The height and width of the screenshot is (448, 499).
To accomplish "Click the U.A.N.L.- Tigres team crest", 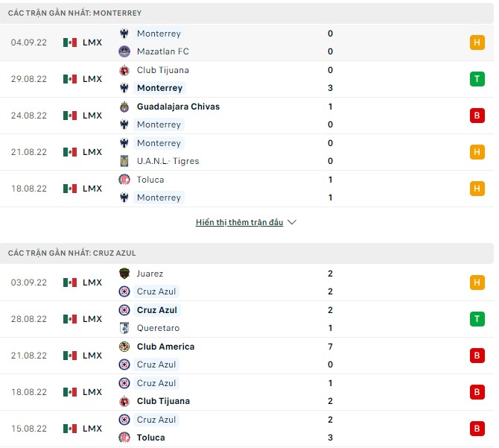I will (x=124, y=161).
